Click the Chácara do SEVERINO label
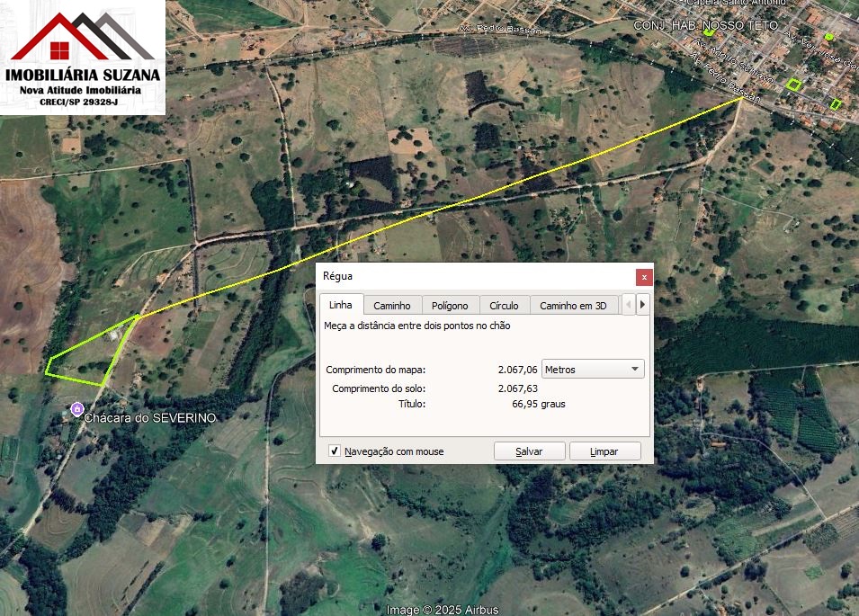This screenshot has height=616, width=859. coord(150,418)
